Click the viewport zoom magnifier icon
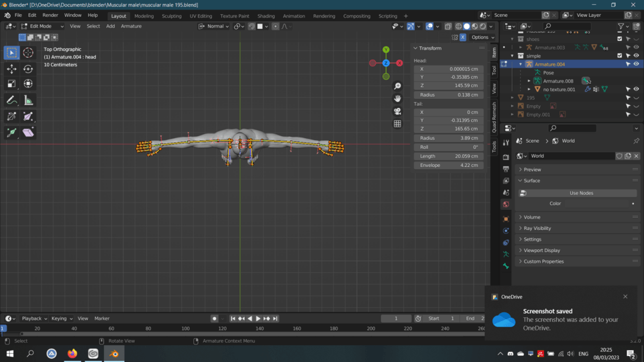 point(397,86)
